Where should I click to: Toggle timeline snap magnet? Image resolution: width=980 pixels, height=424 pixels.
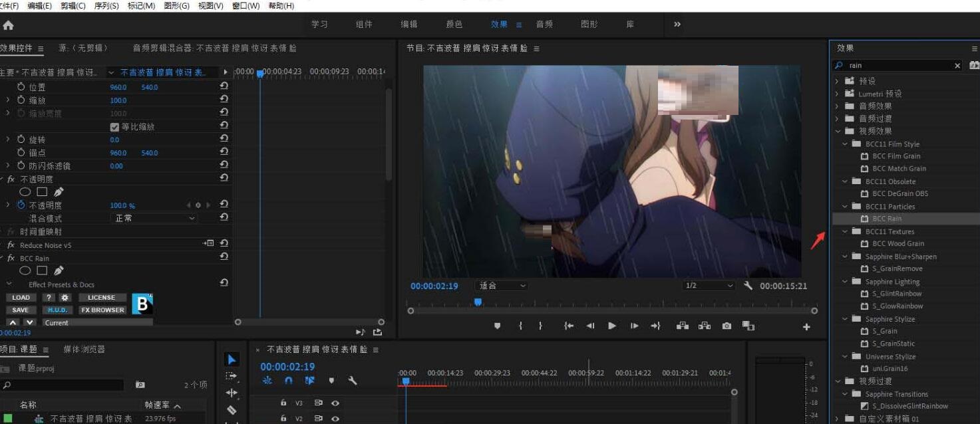tap(288, 381)
